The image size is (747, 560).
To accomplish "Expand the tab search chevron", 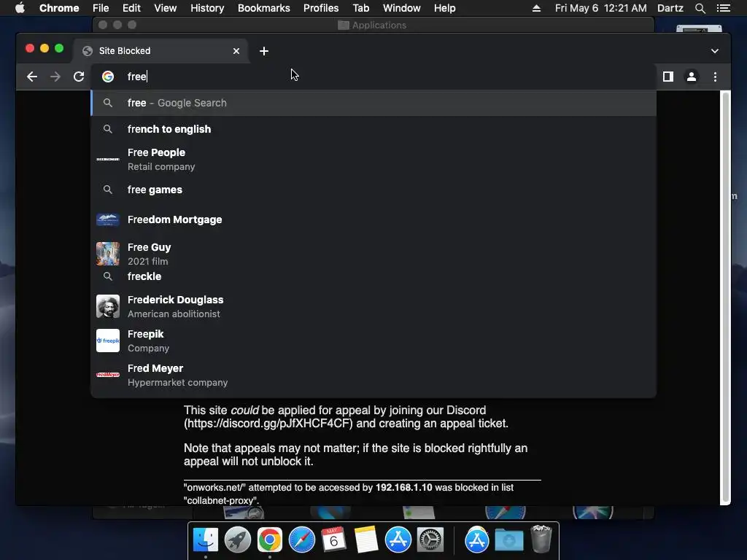I will pos(715,51).
